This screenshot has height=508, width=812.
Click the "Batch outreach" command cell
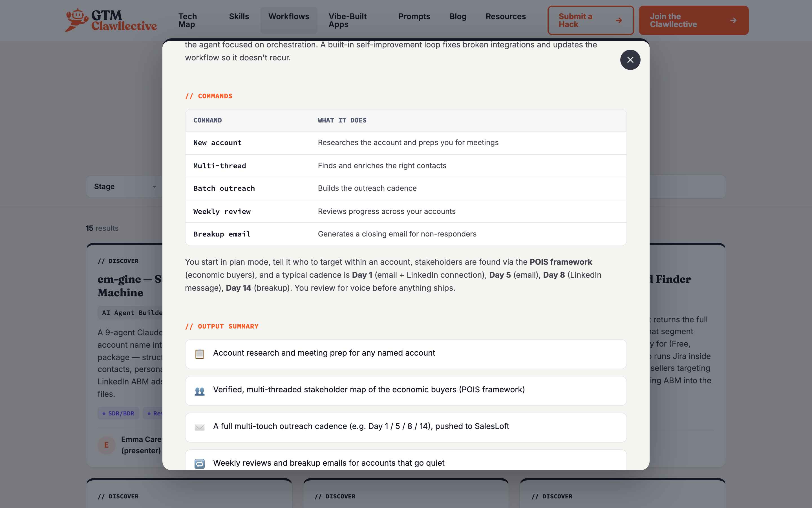tap(224, 189)
